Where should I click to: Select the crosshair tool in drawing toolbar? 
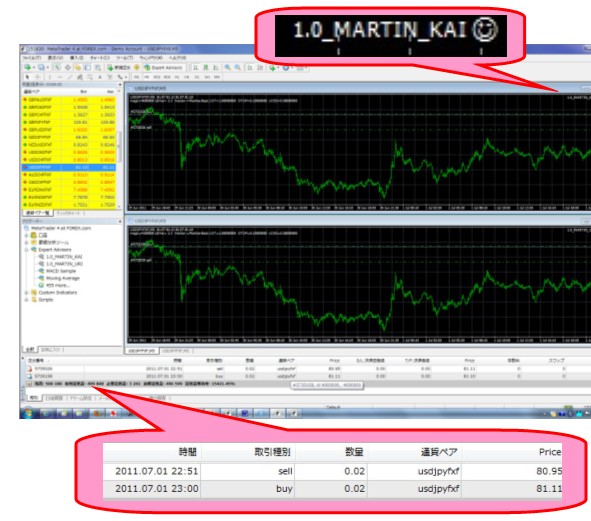[x=37, y=77]
